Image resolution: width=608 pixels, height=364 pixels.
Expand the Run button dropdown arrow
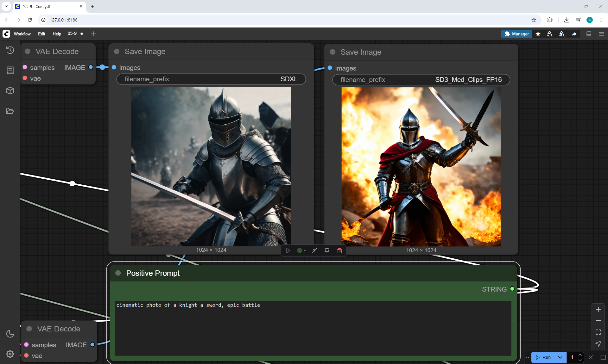(x=560, y=357)
